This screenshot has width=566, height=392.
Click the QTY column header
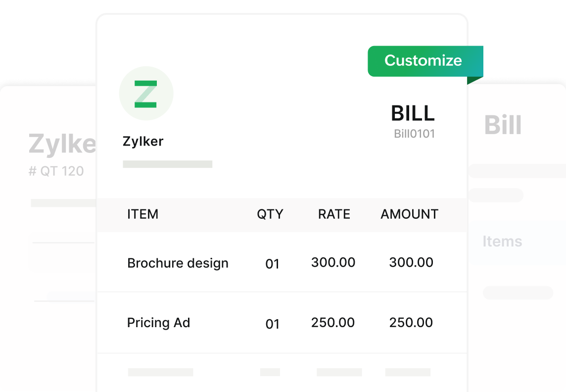pyautogui.click(x=270, y=214)
